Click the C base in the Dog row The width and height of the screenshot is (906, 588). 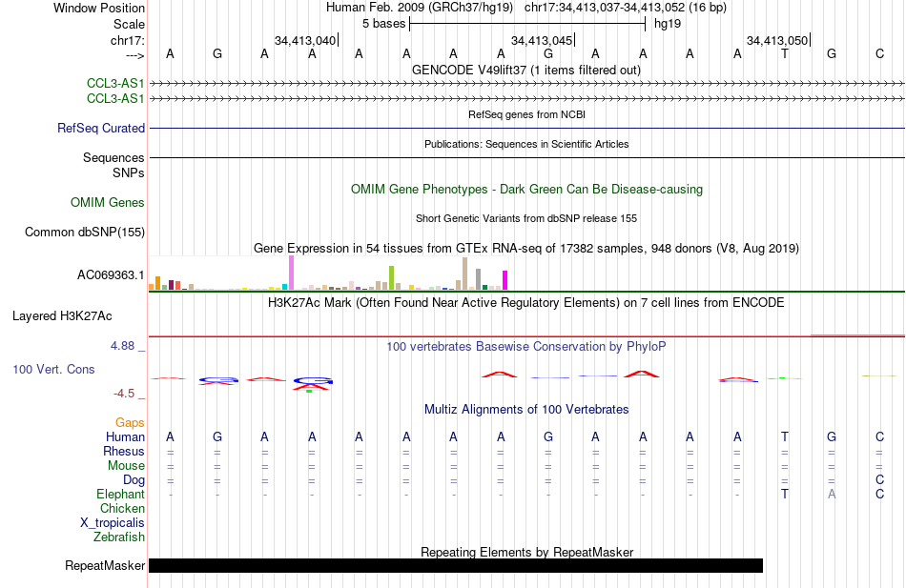point(879,480)
